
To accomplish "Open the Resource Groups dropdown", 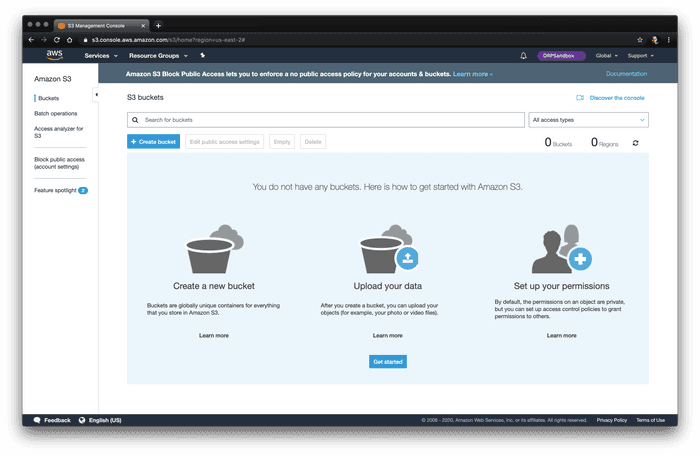I will click(158, 56).
